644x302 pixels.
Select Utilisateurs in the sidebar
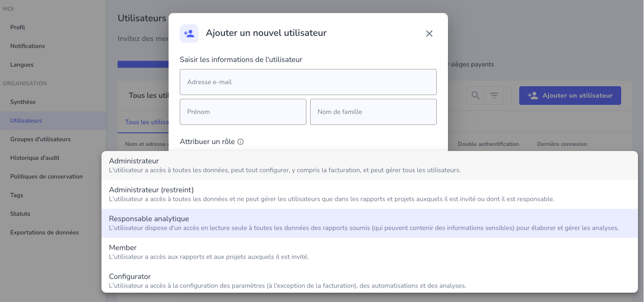53,121
